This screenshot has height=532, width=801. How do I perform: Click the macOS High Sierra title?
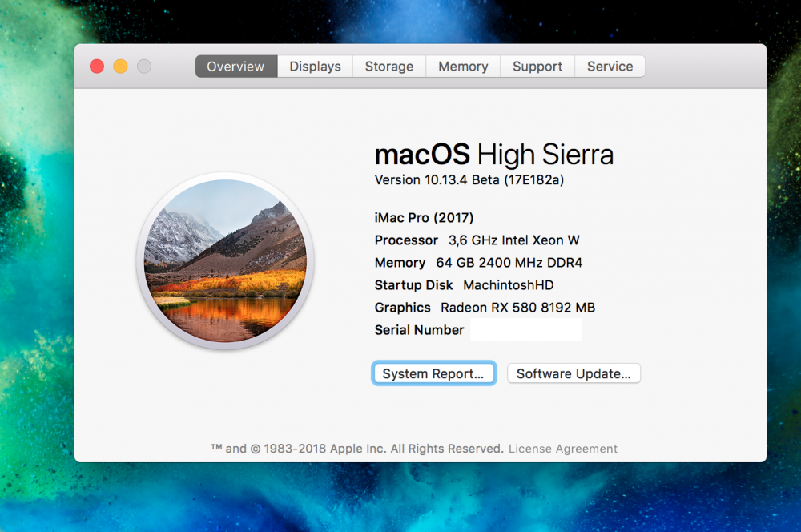494,155
